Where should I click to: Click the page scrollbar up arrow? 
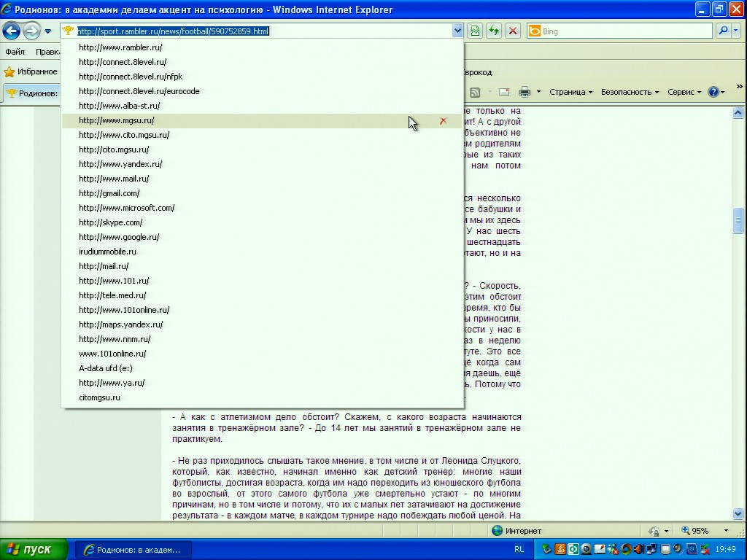(x=738, y=113)
